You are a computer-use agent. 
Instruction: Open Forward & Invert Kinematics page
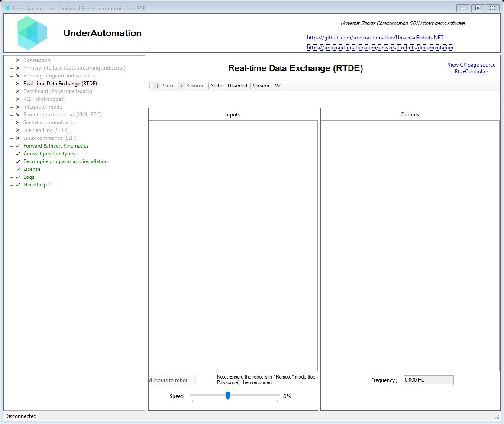point(55,146)
